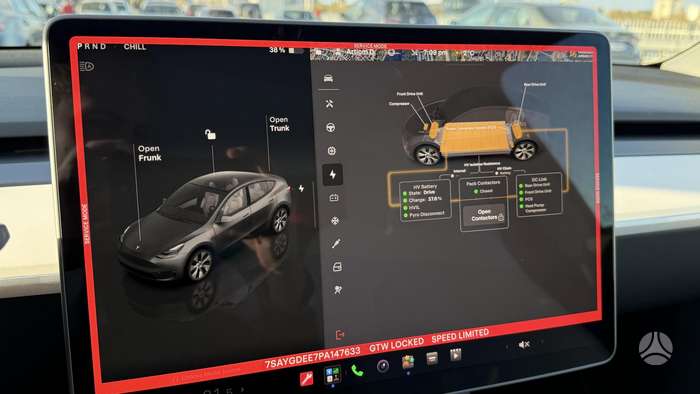Tap the charge port lightning icon beside the car
The image size is (700, 394).
pyautogui.click(x=301, y=188)
